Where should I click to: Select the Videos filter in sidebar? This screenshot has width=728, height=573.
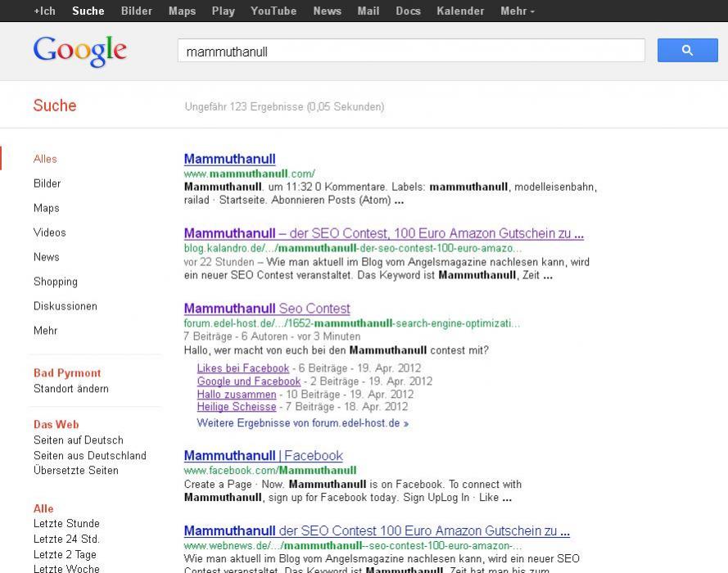coord(49,232)
